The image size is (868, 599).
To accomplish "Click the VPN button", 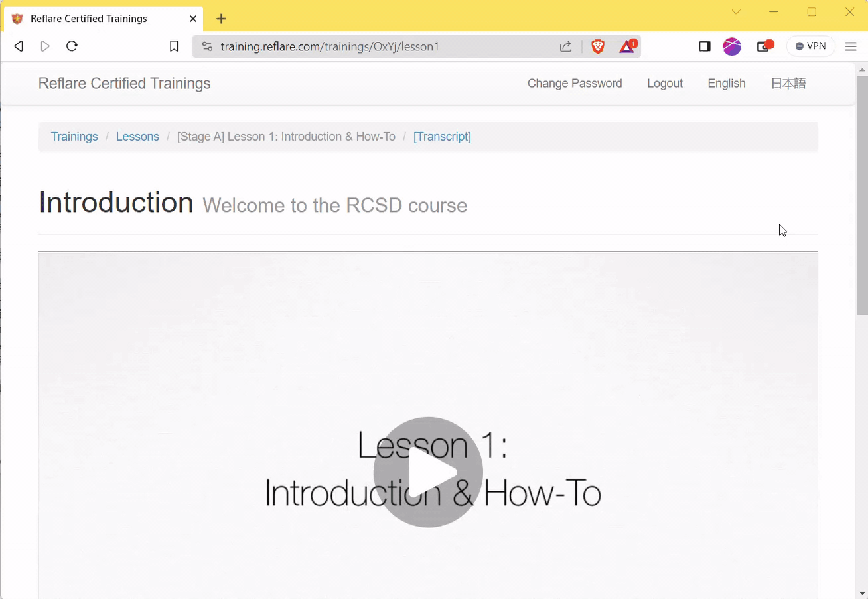I will pyautogui.click(x=811, y=46).
